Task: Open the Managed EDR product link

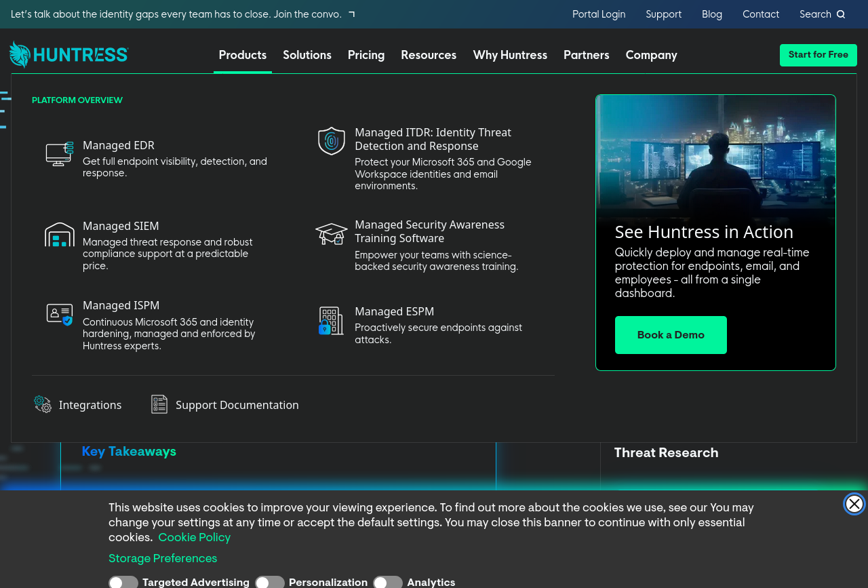Action: click(x=119, y=145)
